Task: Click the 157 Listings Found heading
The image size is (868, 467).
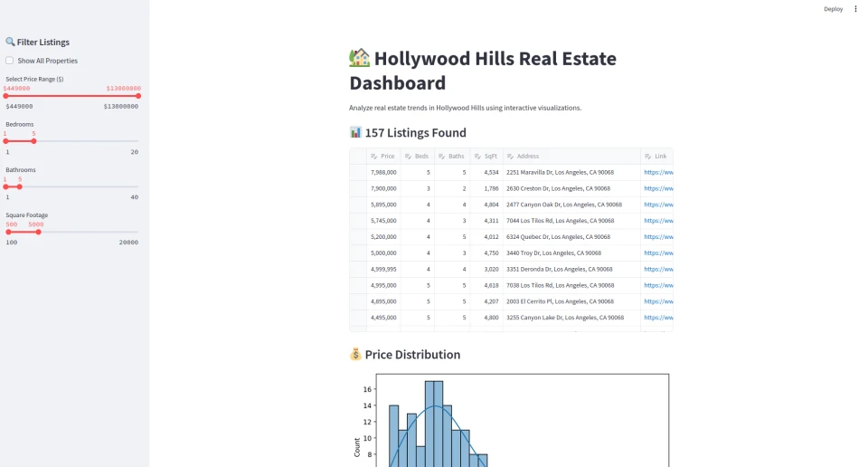Action: [415, 133]
